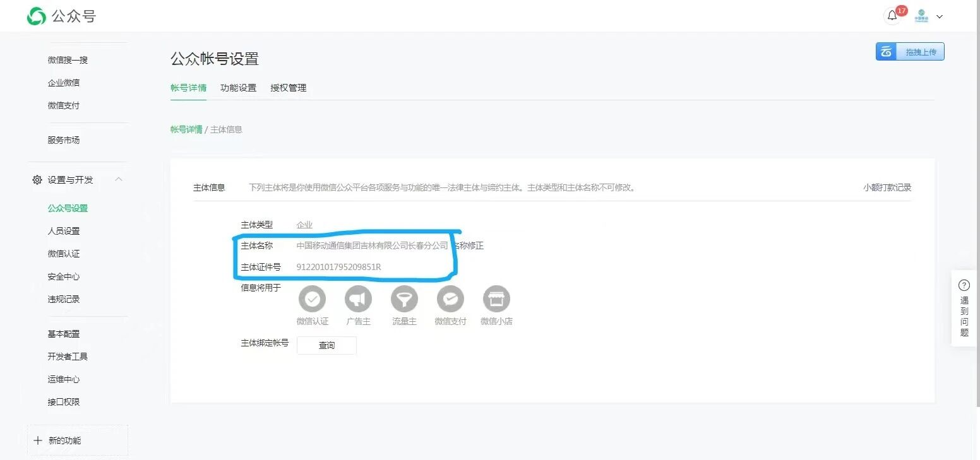Switch to the 帐号详情 tab
Viewport: 980px width, 460px height.
pos(188,88)
